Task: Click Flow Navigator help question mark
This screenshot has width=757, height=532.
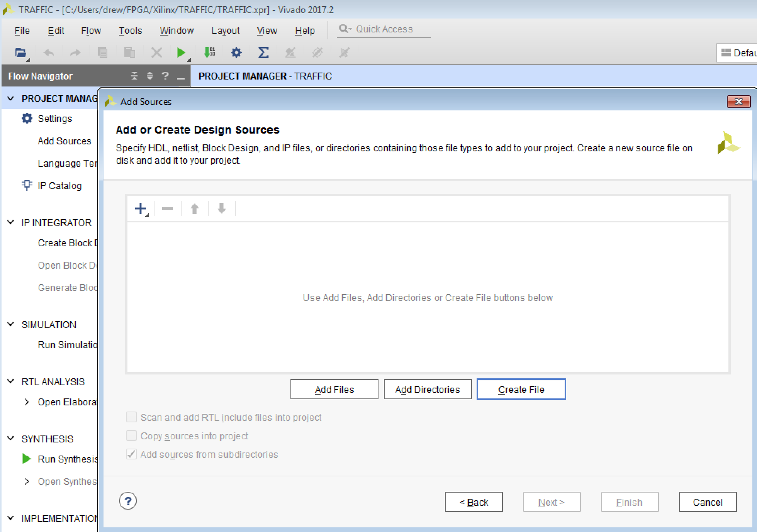Action: (165, 76)
